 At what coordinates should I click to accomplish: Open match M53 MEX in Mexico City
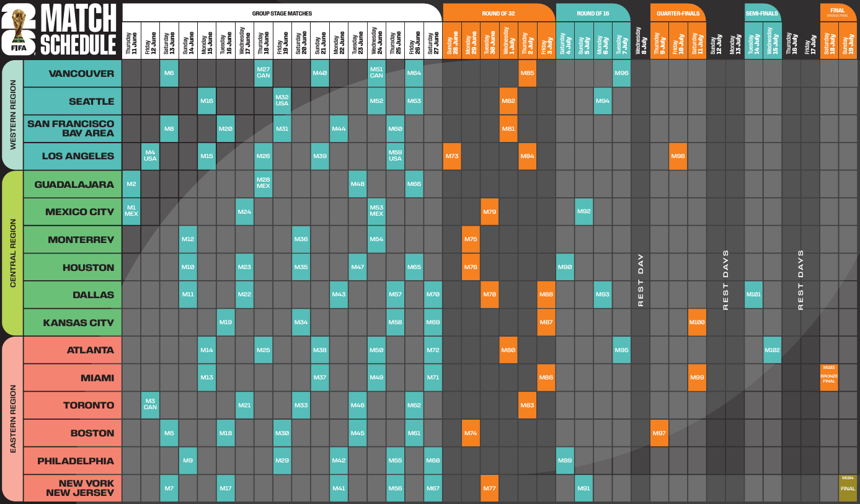tap(376, 211)
